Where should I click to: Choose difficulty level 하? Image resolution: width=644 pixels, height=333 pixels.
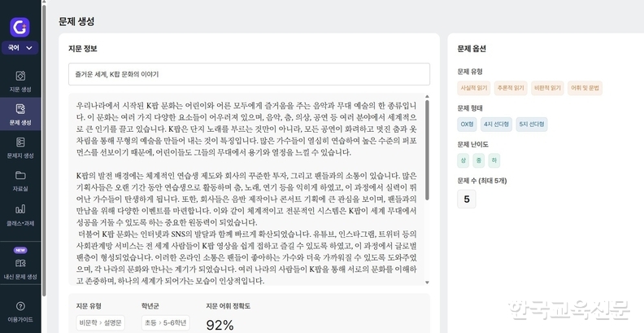pyautogui.click(x=494, y=160)
